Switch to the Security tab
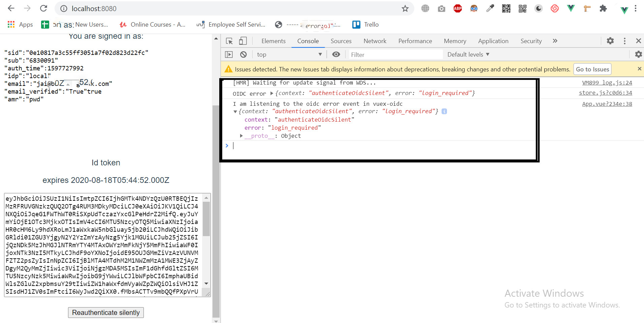644x323 pixels. click(x=531, y=41)
